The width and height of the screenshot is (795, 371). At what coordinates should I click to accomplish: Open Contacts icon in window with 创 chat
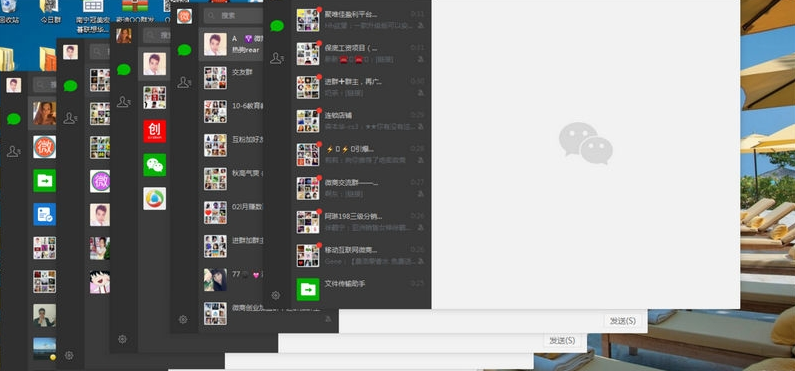click(x=123, y=102)
